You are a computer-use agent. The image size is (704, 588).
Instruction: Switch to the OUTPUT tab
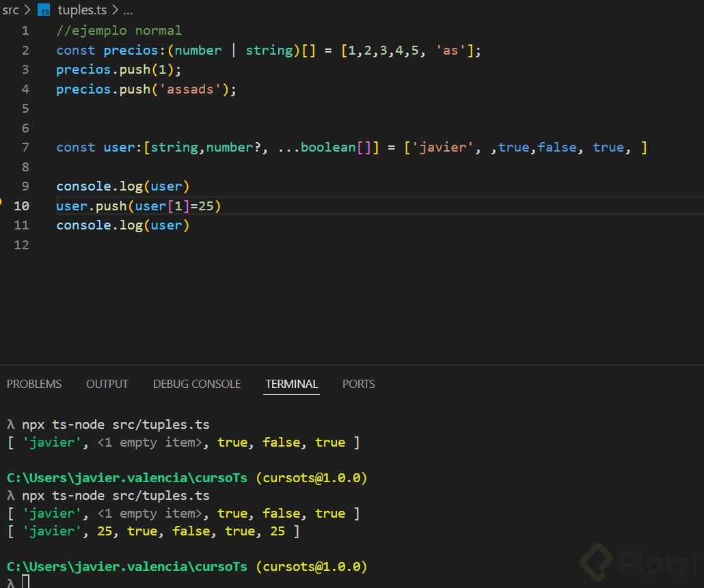pos(107,384)
